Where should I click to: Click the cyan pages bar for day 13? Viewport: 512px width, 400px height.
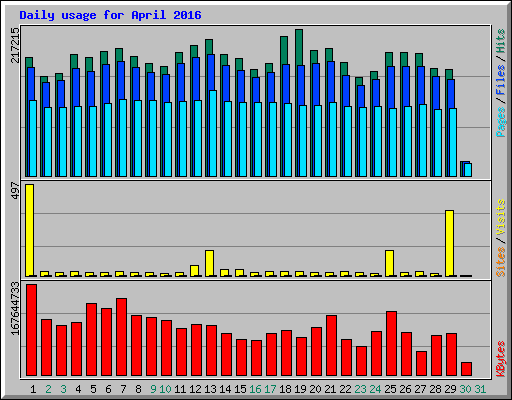[213, 133]
